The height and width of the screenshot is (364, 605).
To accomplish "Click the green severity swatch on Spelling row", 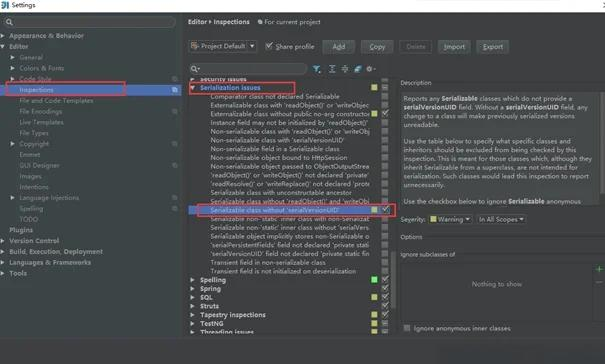I will (x=374, y=279).
